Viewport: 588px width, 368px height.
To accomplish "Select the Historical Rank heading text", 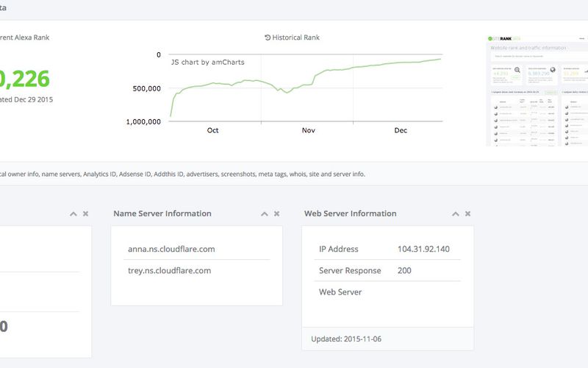I will pos(296,38).
